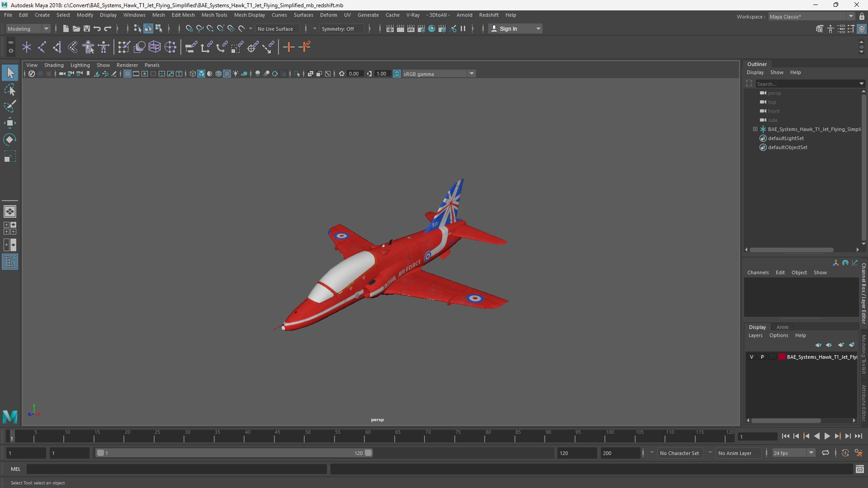
Task: Pick the Scale tool in toolbox
Action: pos(10,156)
